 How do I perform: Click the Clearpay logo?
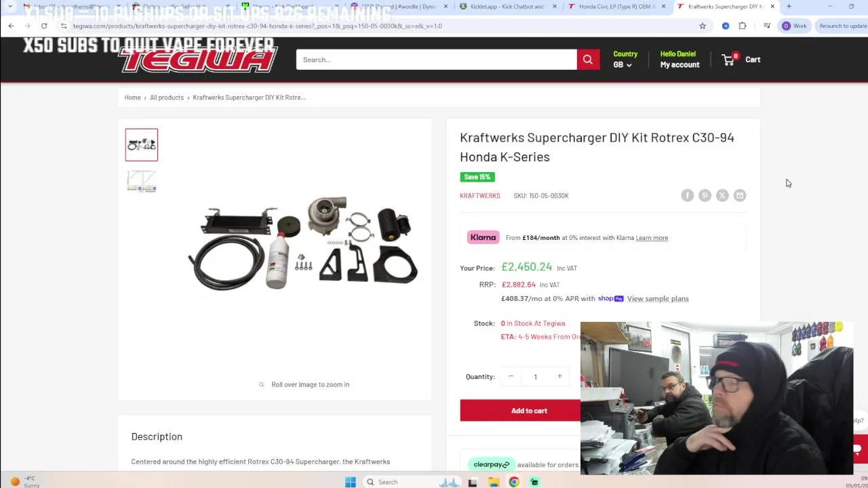click(492, 464)
